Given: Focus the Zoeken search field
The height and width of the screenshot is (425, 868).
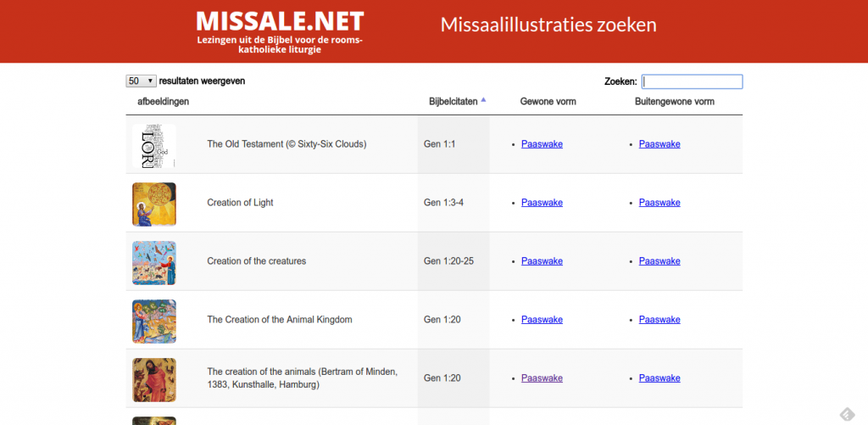Looking at the screenshot, I should (692, 81).
